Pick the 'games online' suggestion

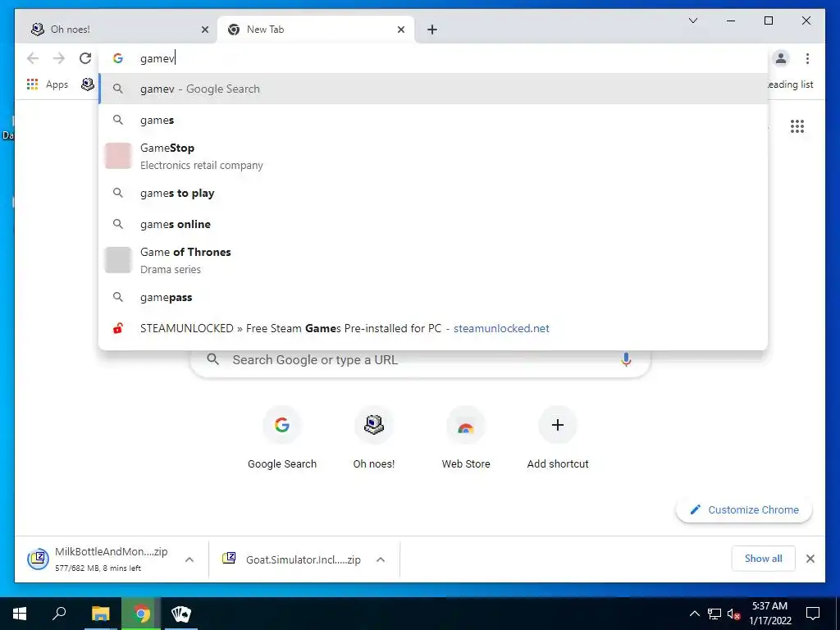pos(433,224)
